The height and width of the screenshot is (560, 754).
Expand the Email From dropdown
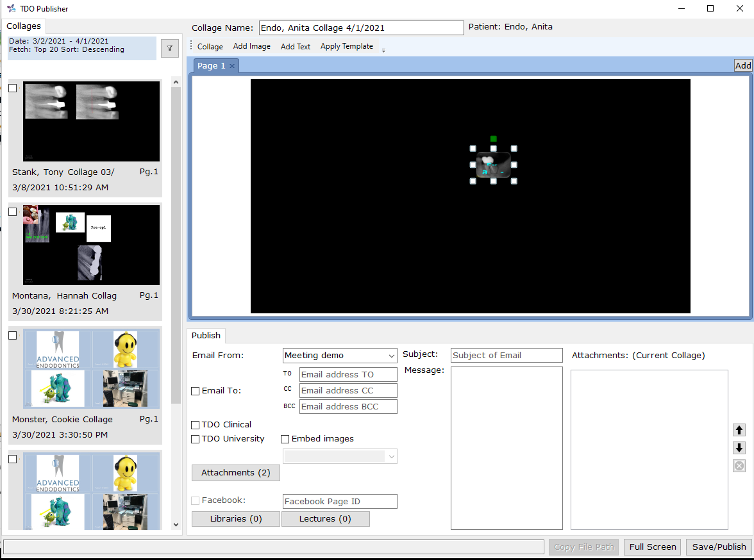[391, 356]
